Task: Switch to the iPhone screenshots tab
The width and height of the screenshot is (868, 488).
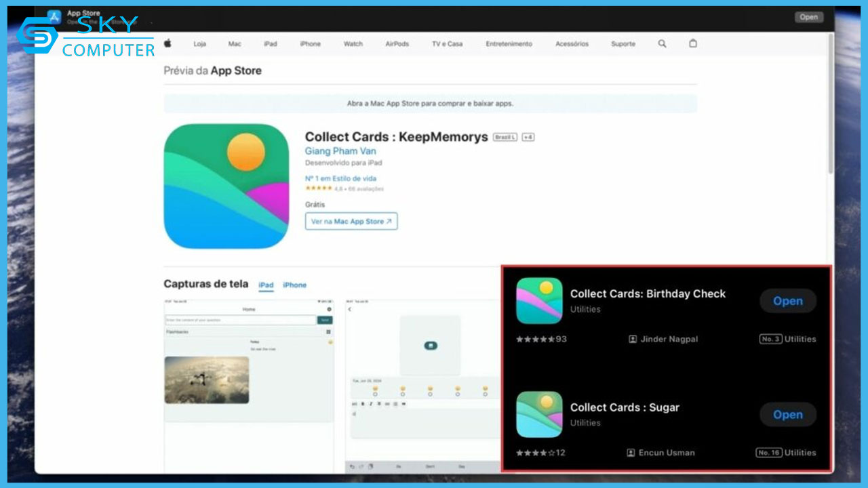Action: 294,285
